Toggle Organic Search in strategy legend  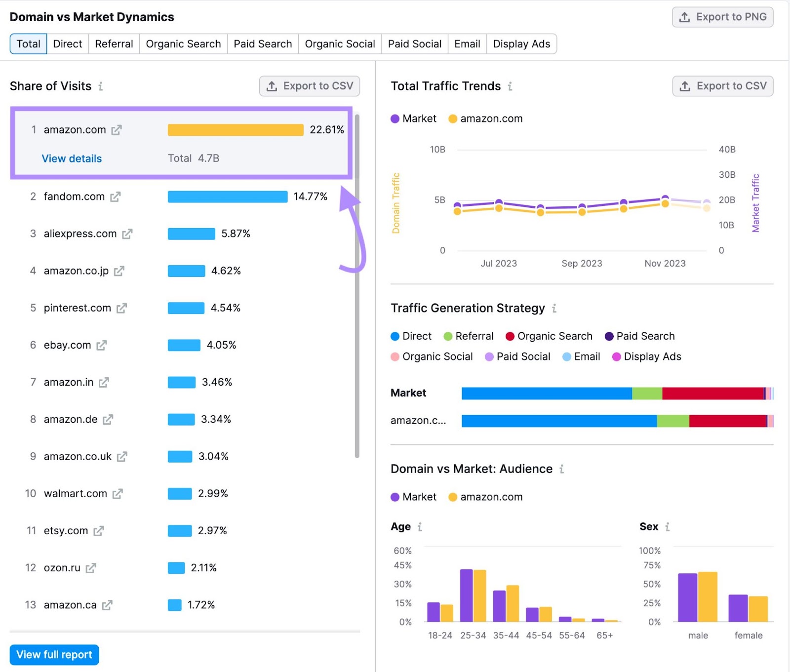coord(549,336)
